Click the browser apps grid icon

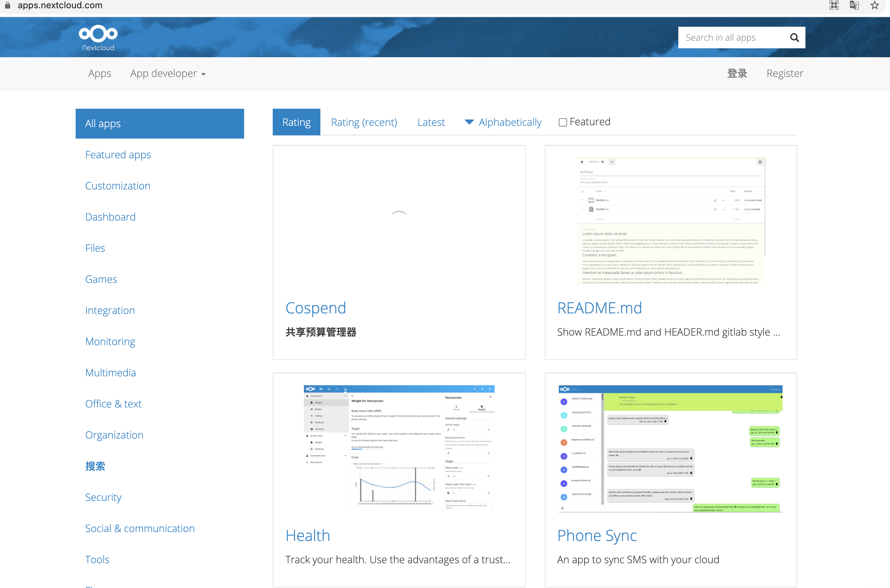click(834, 5)
